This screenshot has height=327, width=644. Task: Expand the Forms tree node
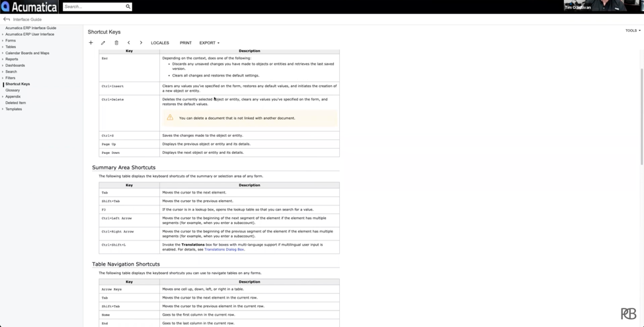coord(3,40)
